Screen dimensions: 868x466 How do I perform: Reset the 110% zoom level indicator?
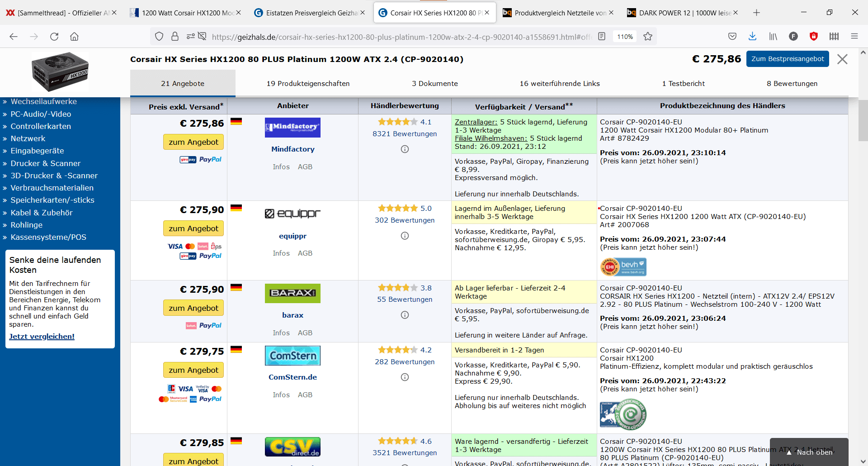(x=625, y=37)
